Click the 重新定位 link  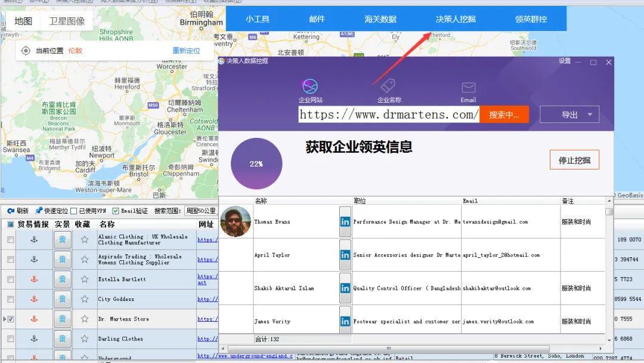186,51
